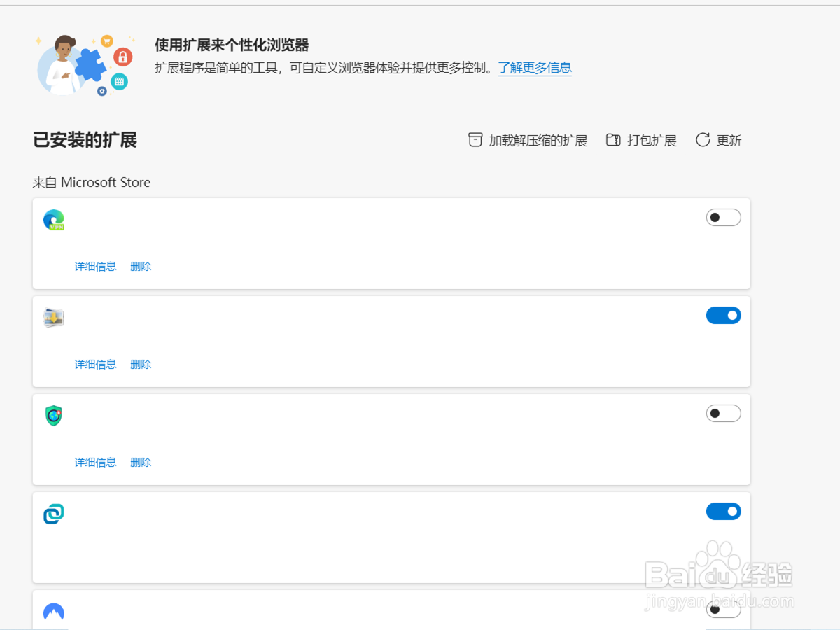This screenshot has width=840, height=630.
Task: Click the 打包扩展 button
Action: pos(650,140)
